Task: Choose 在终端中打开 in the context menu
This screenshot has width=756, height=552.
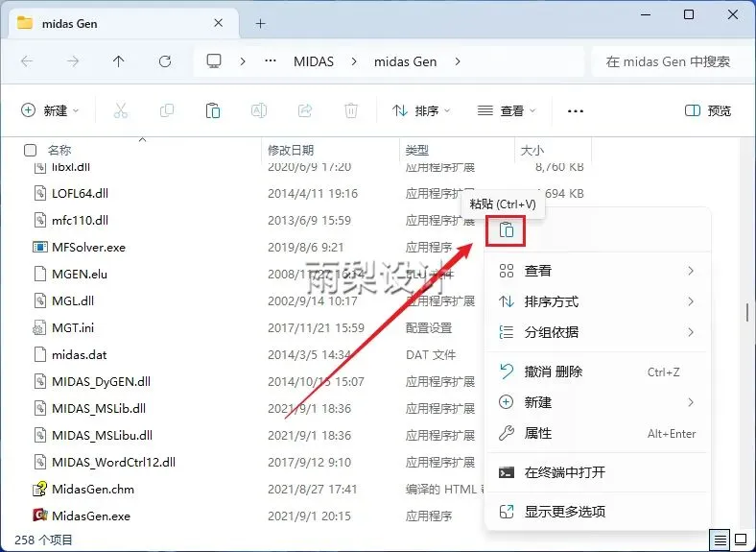Action: (x=597, y=472)
